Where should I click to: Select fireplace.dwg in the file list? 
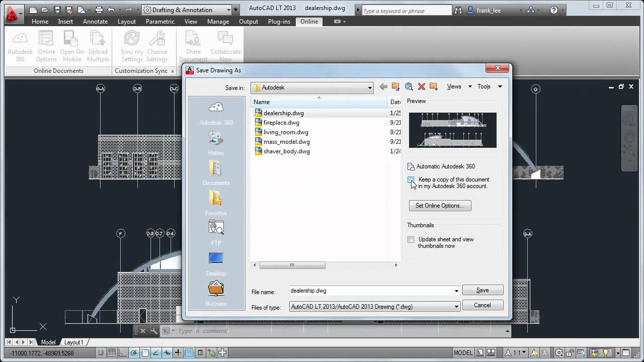[x=281, y=123]
